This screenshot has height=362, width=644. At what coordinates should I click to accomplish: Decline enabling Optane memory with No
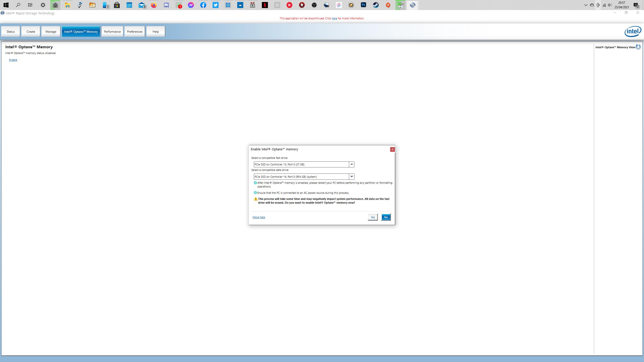(x=386, y=217)
